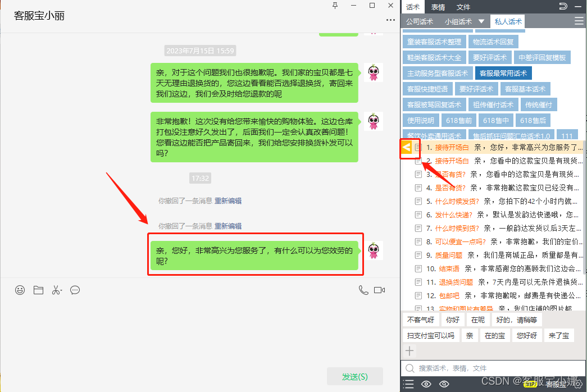Select the 中差评回复模板 category tag

coord(542,58)
